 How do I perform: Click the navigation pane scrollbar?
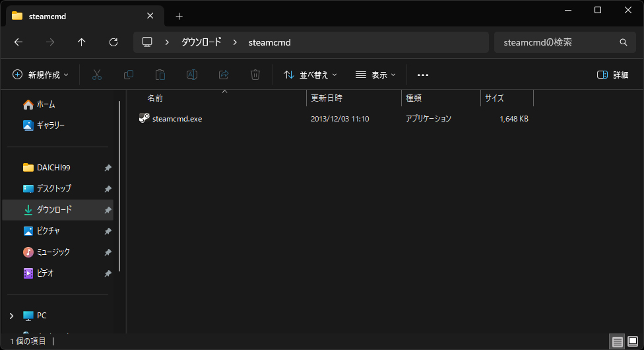tap(119, 186)
